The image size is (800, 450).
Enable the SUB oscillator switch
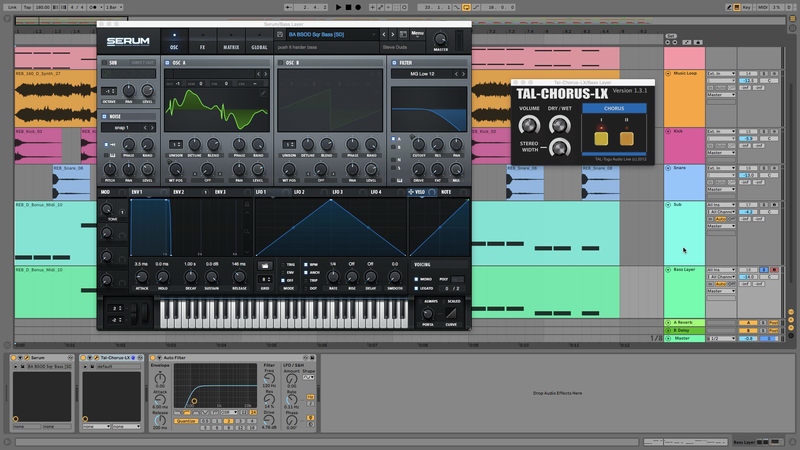(x=104, y=63)
